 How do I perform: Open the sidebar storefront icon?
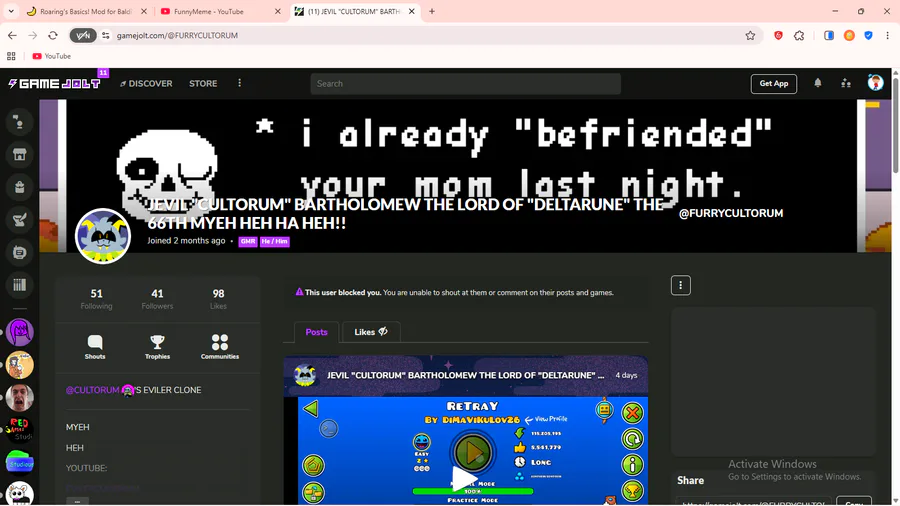coord(20,154)
